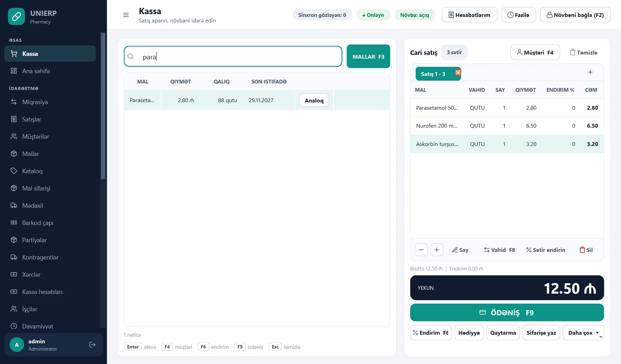Select Kassa in the sidebar

tap(50, 54)
